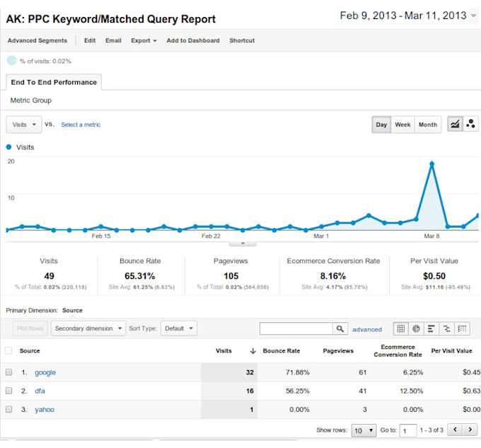Click the Ecommerce Conversion Rate 8.16% value
Screen dimensions: 481x448
pos(333,276)
